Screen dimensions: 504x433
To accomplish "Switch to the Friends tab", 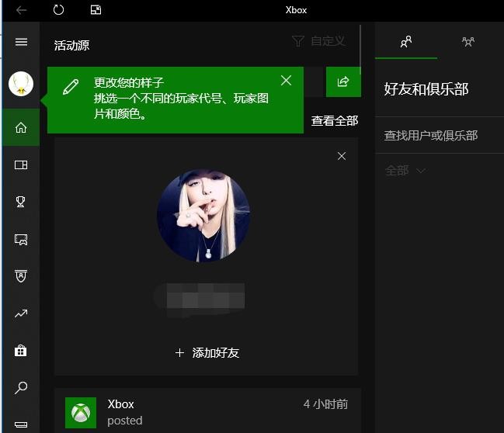I will coord(405,42).
